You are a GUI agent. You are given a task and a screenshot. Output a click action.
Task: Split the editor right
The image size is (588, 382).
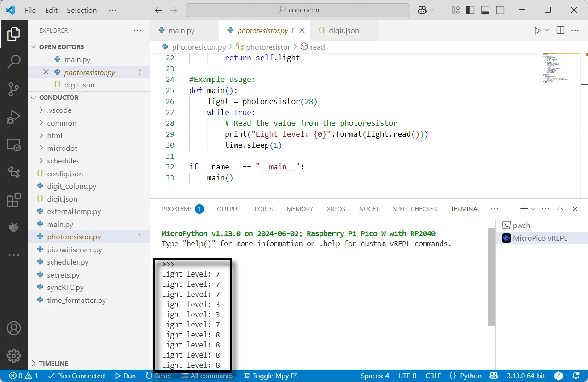coord(560,30)
